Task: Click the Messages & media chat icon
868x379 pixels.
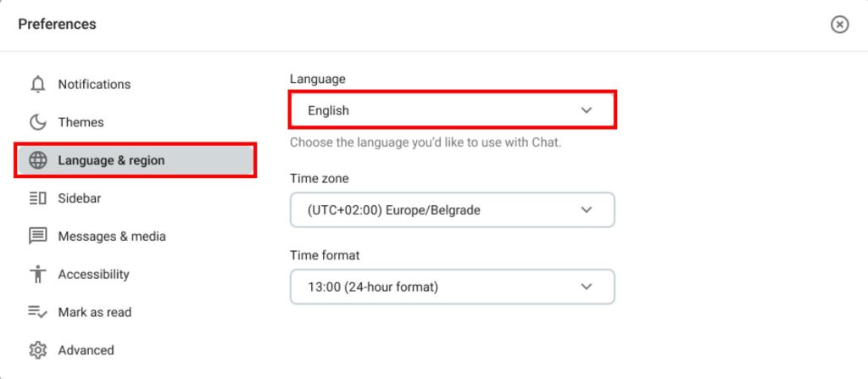Action: [37, 237]
